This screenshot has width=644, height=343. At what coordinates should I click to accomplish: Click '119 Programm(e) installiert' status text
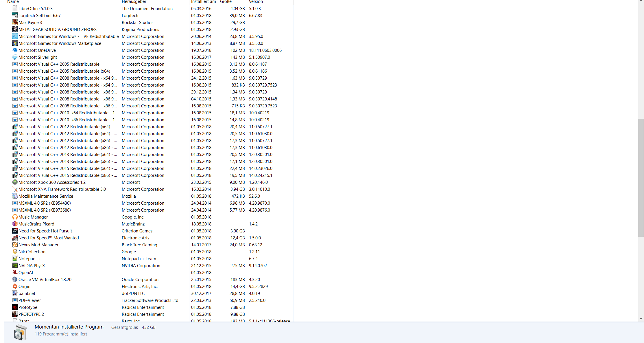click(61, 334)
